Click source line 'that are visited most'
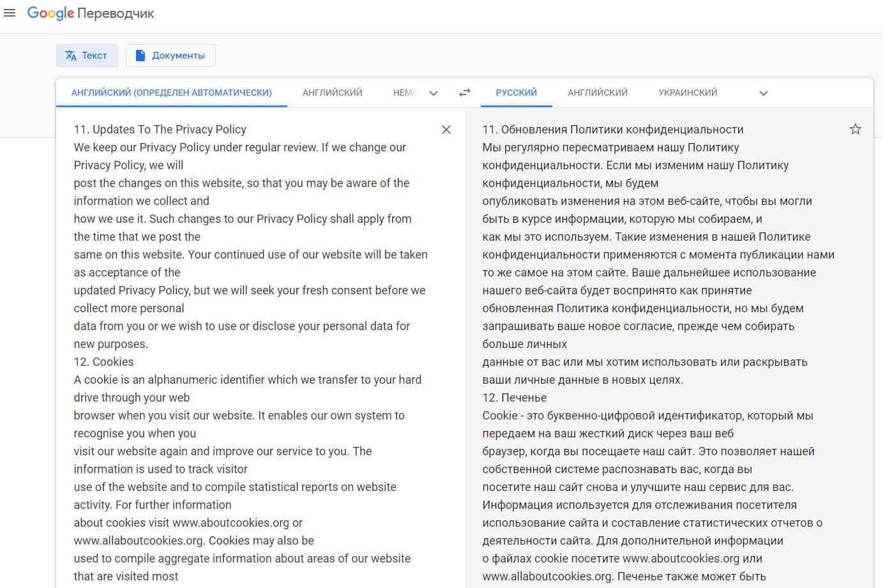This screenshot has width=883, height=588. (x=126, y=577)
